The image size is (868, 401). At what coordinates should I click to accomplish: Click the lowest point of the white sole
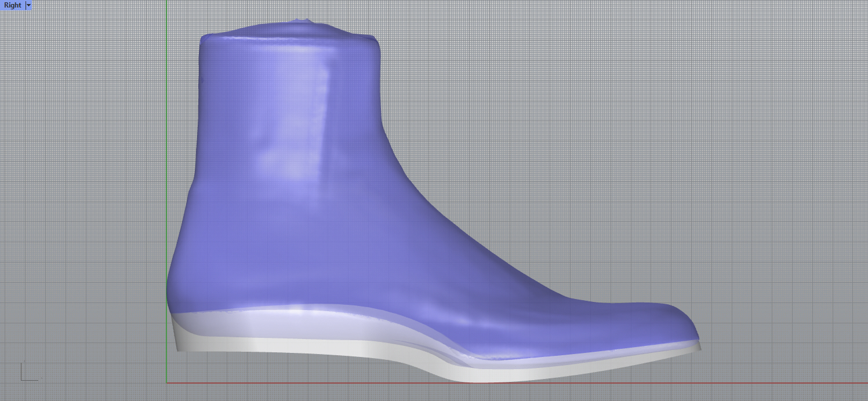pos(481,380)
